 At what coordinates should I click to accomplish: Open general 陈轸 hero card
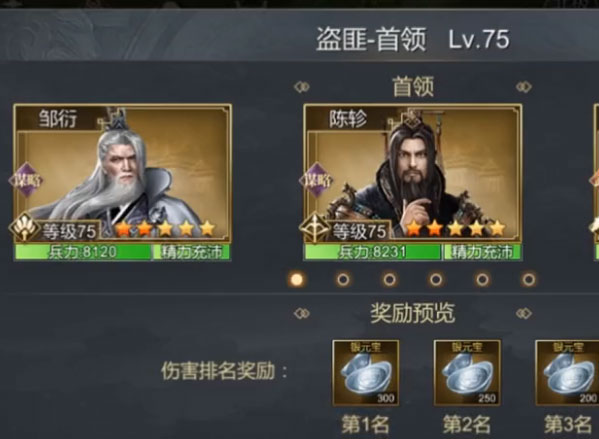coord(413,182)
